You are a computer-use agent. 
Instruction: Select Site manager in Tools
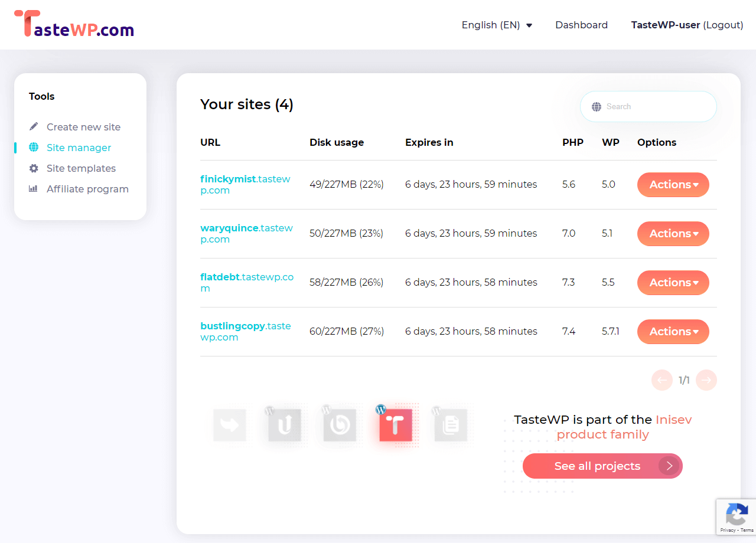click(79, 148)
